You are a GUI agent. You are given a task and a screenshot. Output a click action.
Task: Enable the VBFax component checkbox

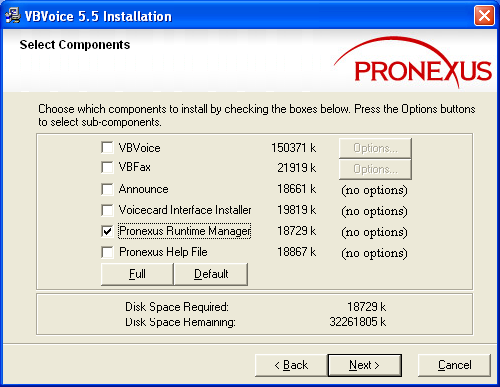[107, 167]
